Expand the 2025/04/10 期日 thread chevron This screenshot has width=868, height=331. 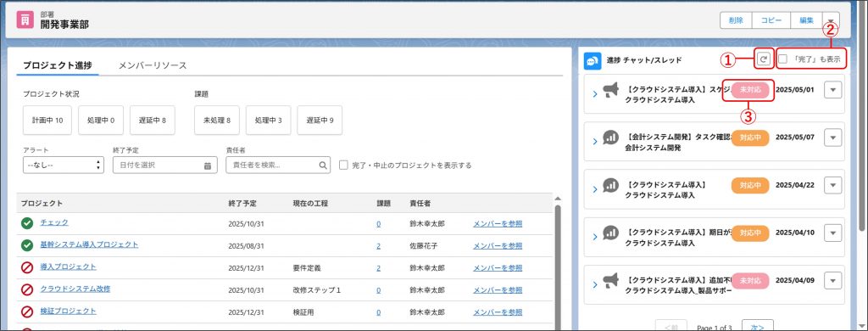[x=595, y=237]
